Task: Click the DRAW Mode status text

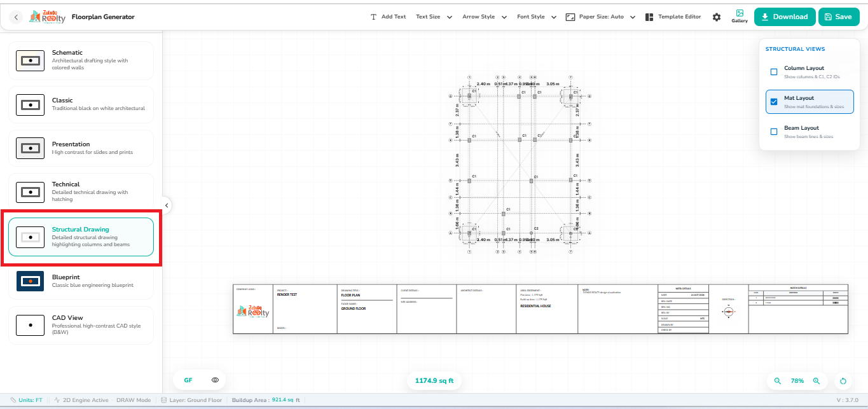Action: (x=134, y=400)
